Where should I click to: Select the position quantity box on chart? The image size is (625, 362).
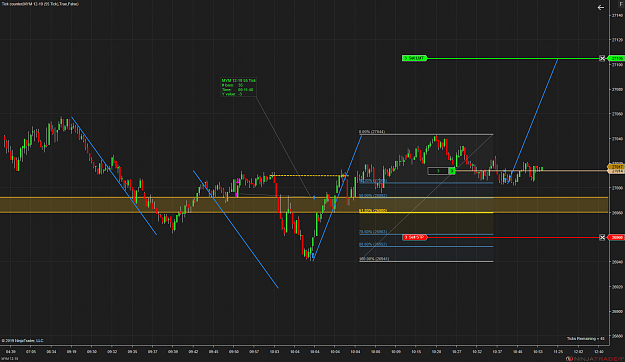tap(438, 171)
